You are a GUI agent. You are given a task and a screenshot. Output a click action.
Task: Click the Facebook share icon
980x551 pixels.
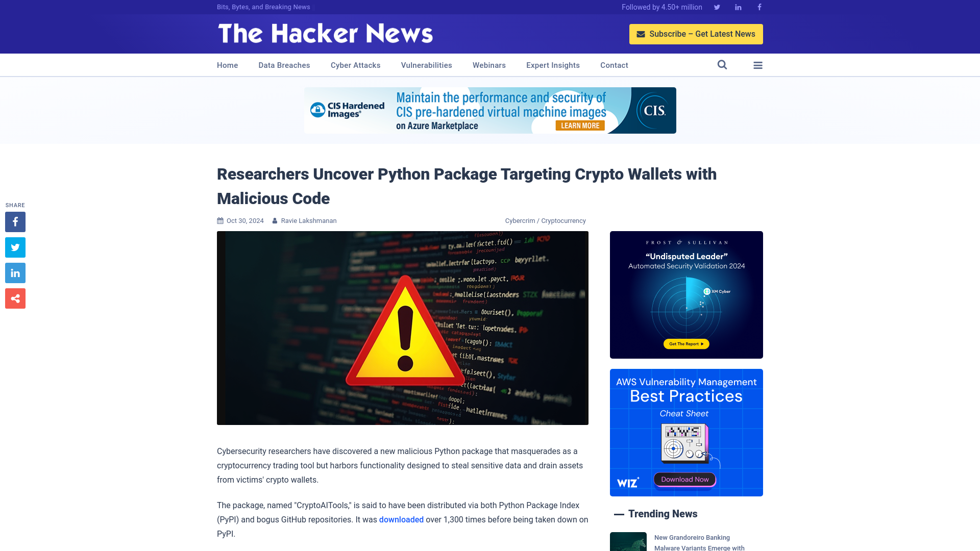(15, 221)
